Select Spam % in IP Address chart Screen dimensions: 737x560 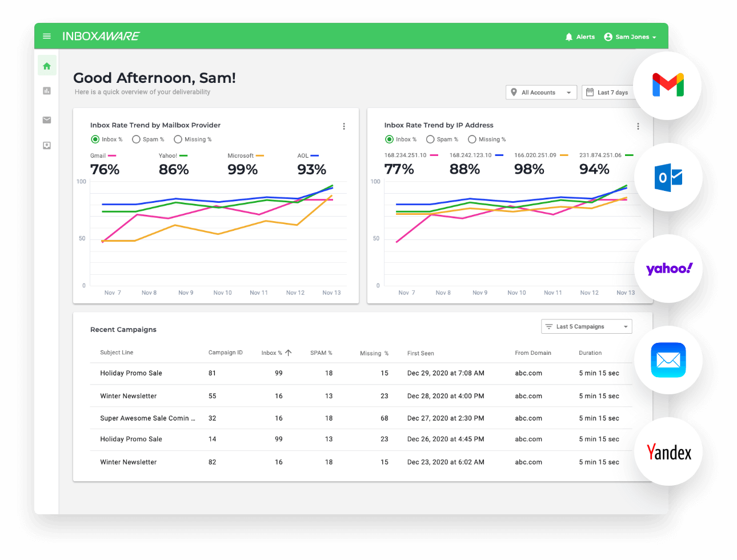430,139
